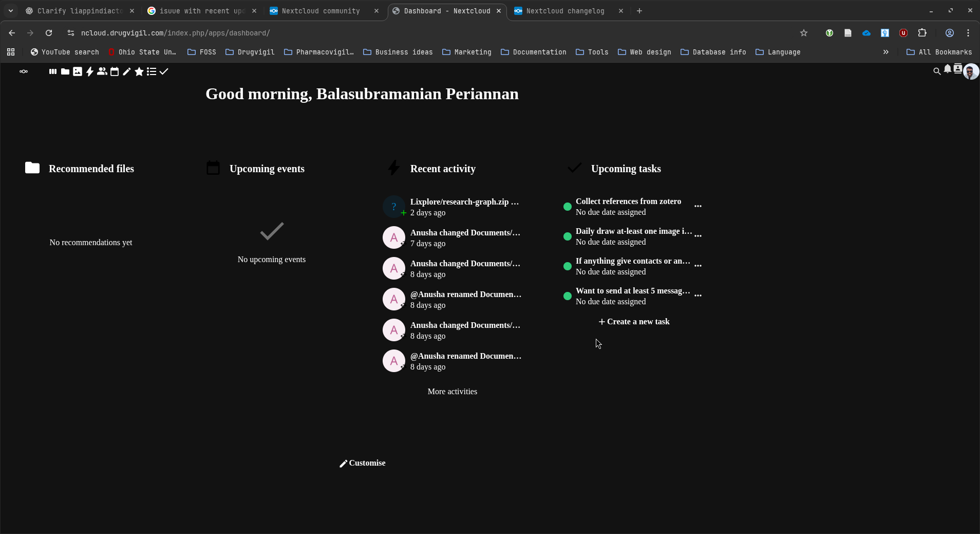Open the Notes pencil icon in top bar
The width and height of the screenshot is (980, 534).
(x=127, y=72)
